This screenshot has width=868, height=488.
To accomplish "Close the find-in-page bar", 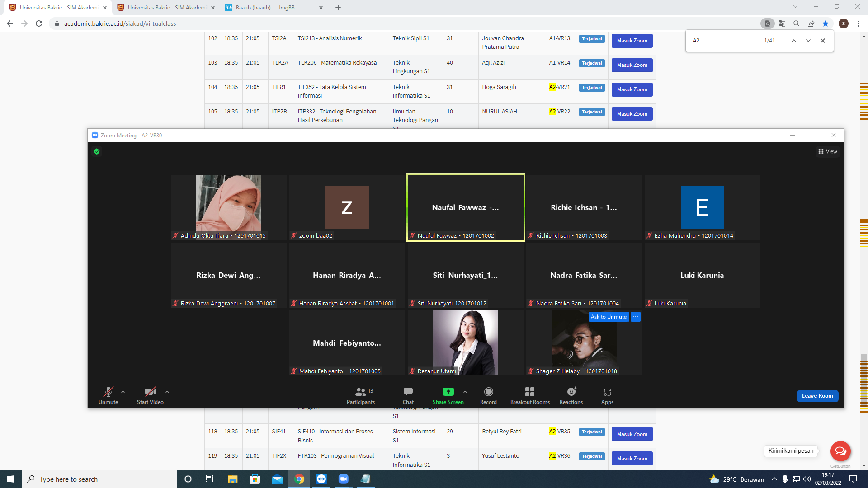I will [823, 41].
